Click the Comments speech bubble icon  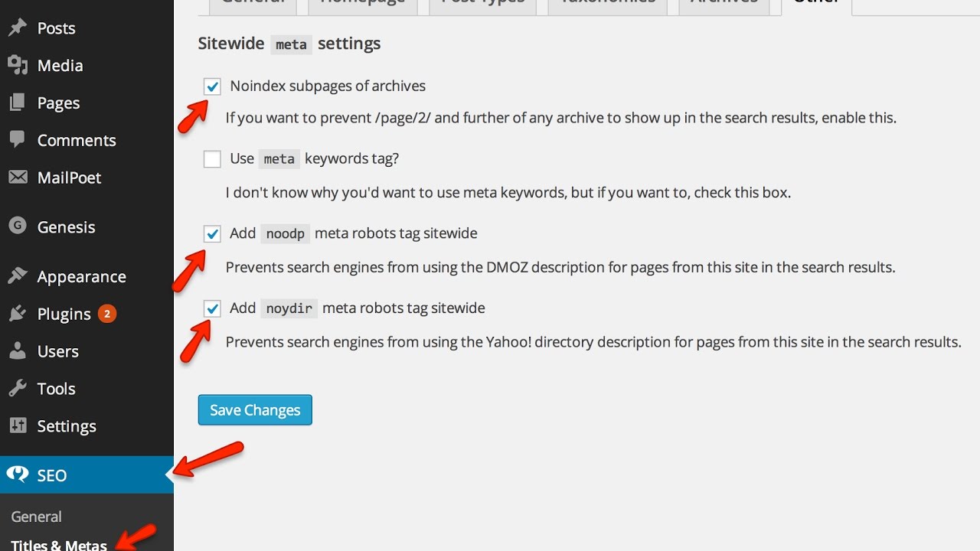[x=17, y=140]
